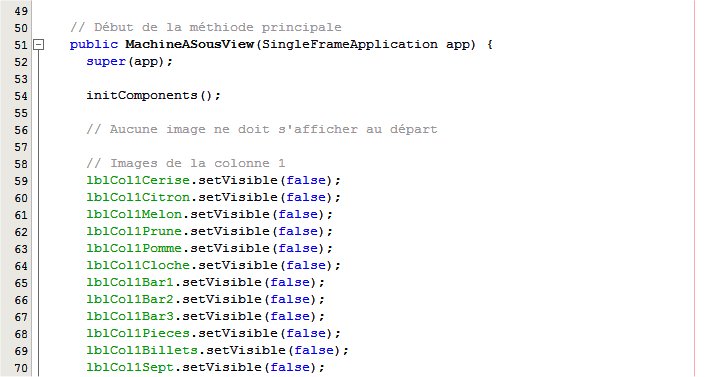Viewport: 721px width, 377px height.
Task: Click the lblCol1Pomme variable
Action: [134, 248]
